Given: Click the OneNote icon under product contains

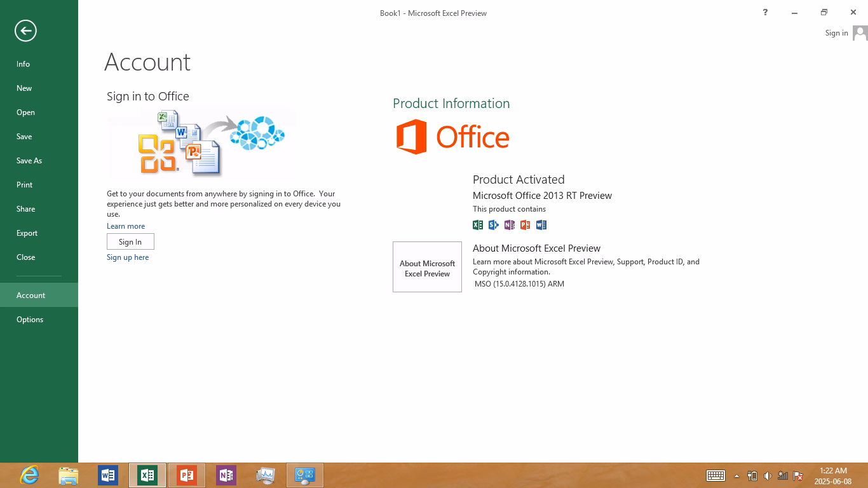Looking at the screenshot, I should pyautogui.click(x=510, y=225).
